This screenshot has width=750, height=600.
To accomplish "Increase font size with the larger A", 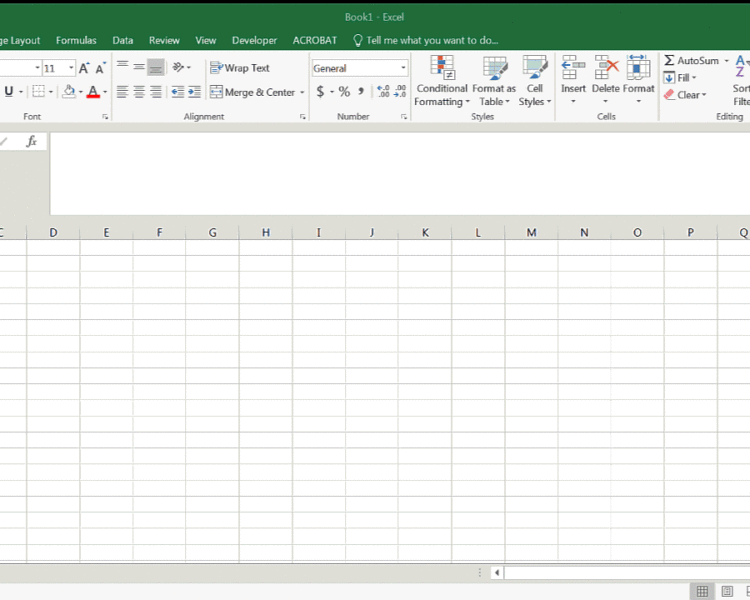I will [x=84, y=68].
